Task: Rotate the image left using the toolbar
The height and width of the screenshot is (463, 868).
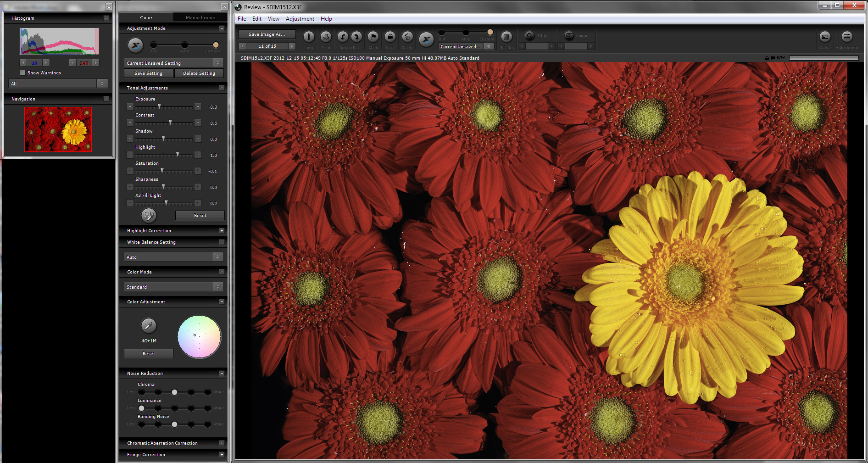Action: point(343,37)
